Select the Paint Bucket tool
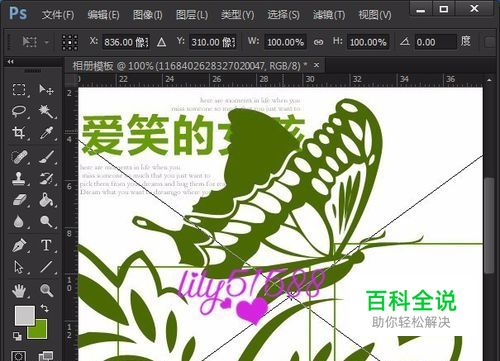 (46, 200)
